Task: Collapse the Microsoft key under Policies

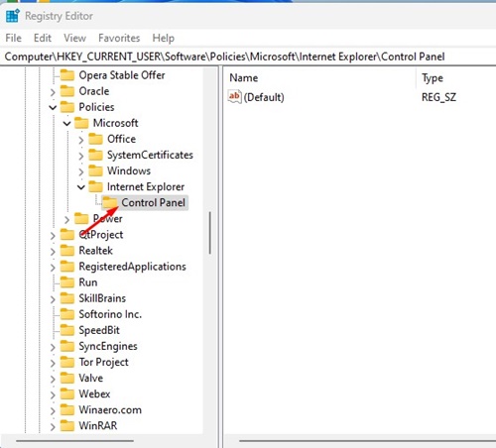Action: tap(66, 124)
